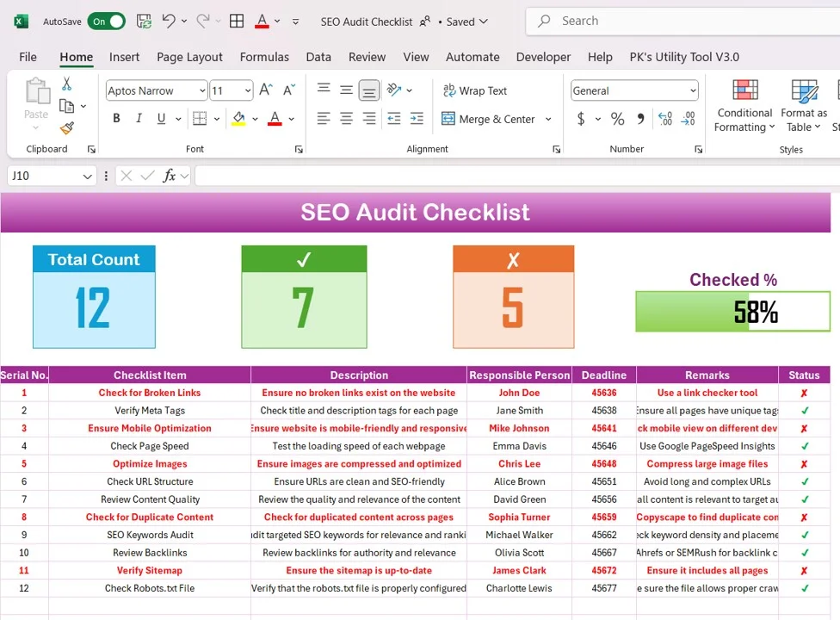840x620 pixels.
Task: Click the Increase Decimal icon
Action: tap(664, 119)
